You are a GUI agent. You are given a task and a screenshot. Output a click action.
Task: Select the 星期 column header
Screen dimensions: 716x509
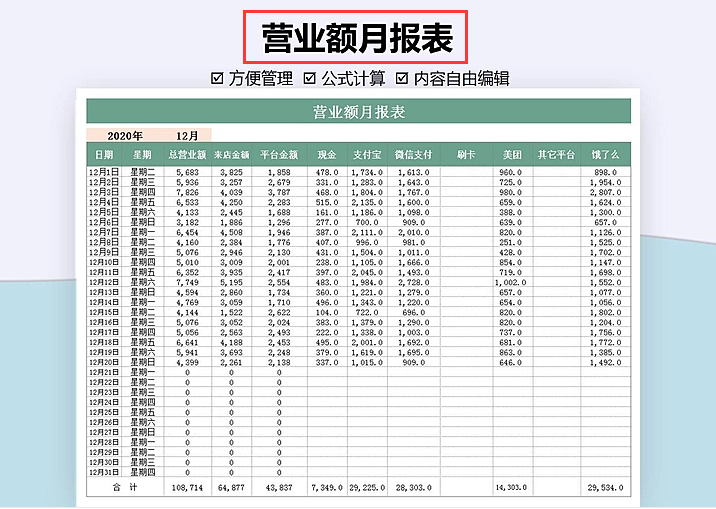coord(142,155)
